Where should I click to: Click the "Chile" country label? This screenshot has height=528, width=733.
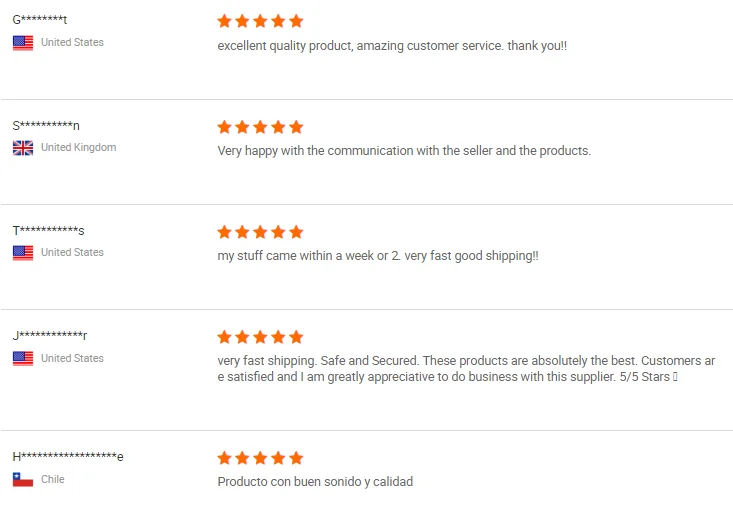click(52, 480)
